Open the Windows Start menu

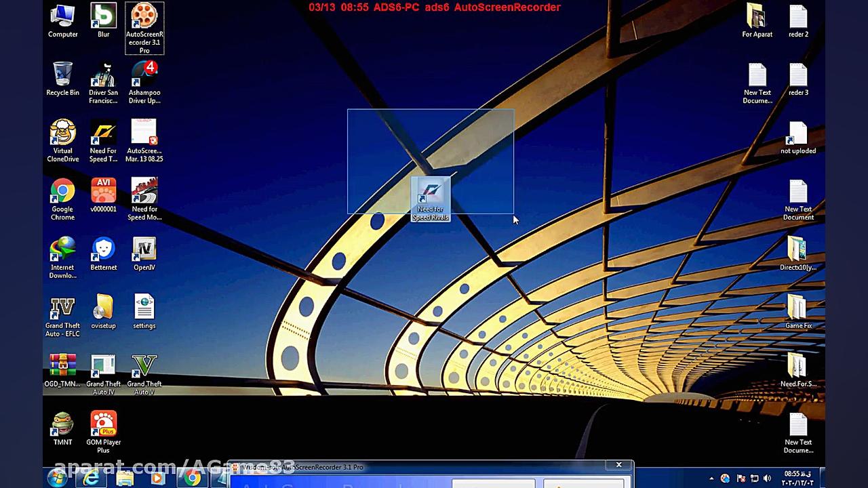tap(57, 478)
